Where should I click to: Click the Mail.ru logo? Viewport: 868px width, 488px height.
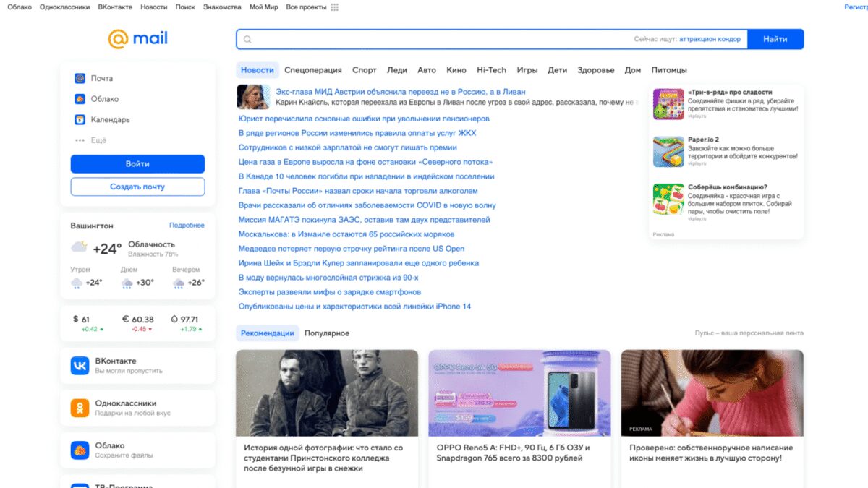pos(137,39)
